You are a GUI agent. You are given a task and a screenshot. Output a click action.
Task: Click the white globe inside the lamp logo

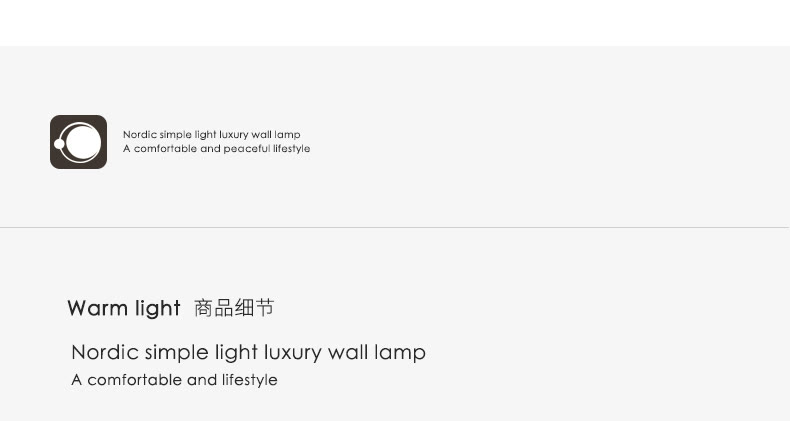(x=83, y=142)
